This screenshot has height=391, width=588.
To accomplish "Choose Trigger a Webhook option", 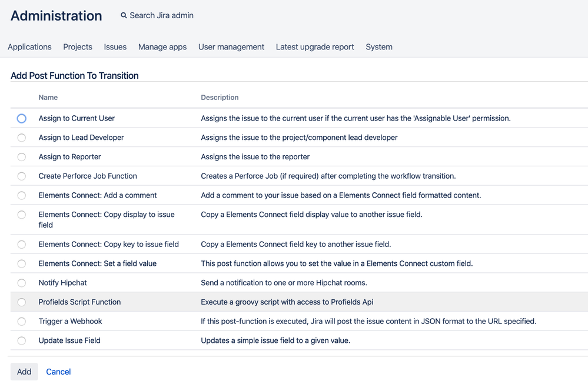I will [x=21, y=321].
